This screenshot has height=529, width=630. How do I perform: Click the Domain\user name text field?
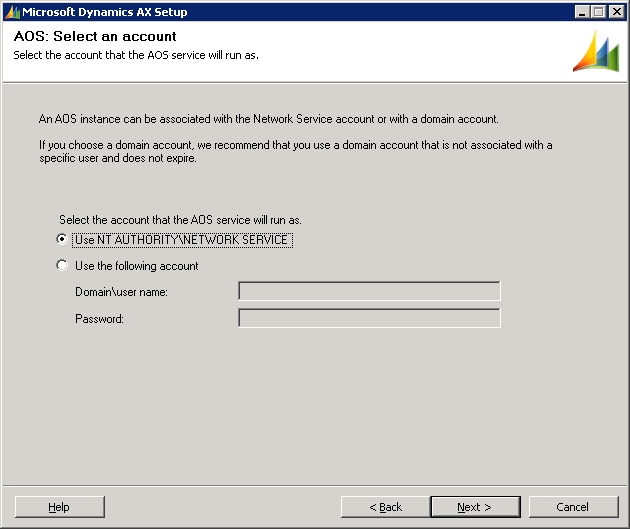click(369, 292)
